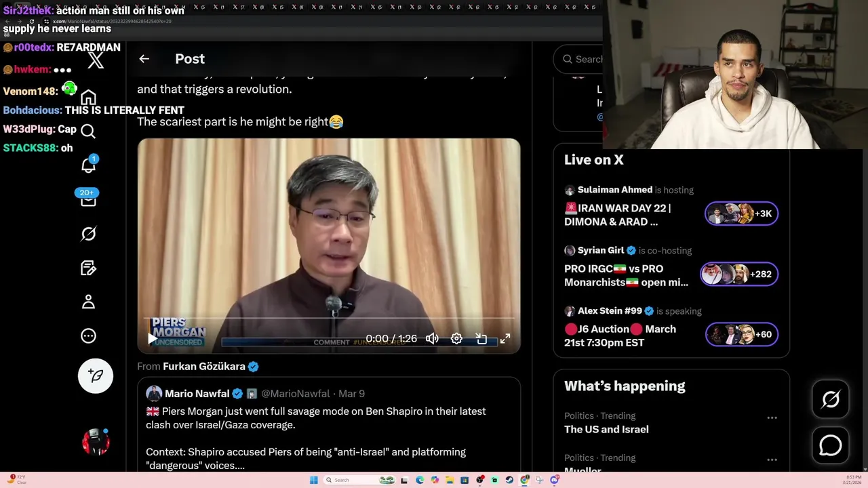The height and width of the screenshot is (488, 868).
Task: Open more options for the Mueller trend
Action: [772, 460]
